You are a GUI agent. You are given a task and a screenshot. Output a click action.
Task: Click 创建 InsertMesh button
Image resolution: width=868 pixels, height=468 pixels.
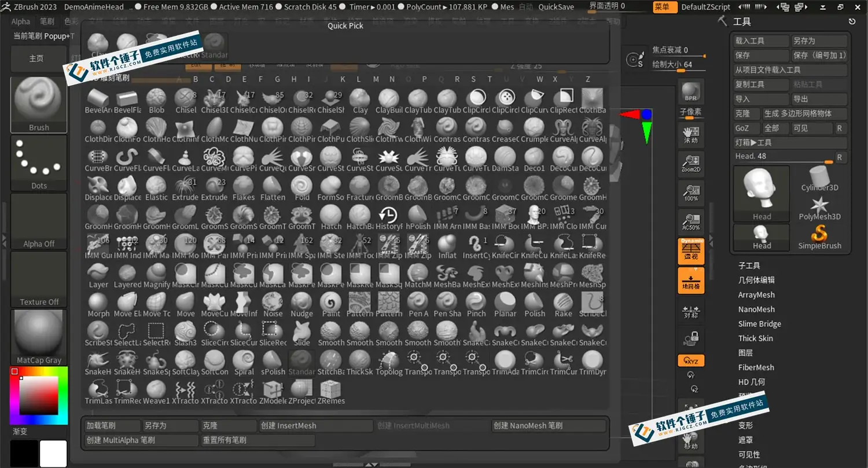(x=315, y=425)
